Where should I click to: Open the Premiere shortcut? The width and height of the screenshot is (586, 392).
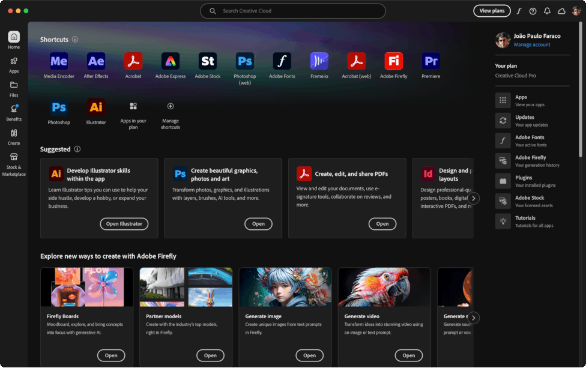(x=430, y=60)
